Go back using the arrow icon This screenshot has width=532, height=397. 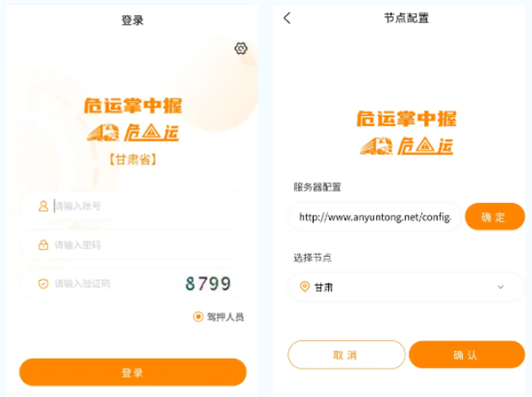pos(287,18)
